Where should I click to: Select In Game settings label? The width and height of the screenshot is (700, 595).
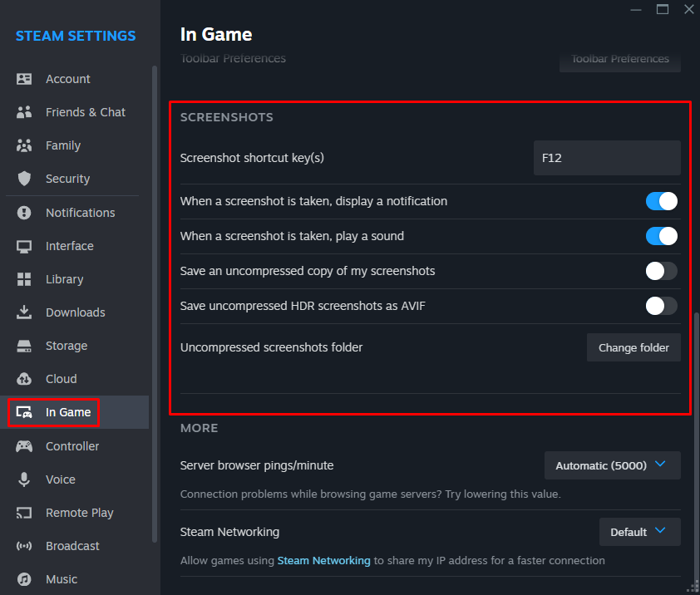click(68, 412)
